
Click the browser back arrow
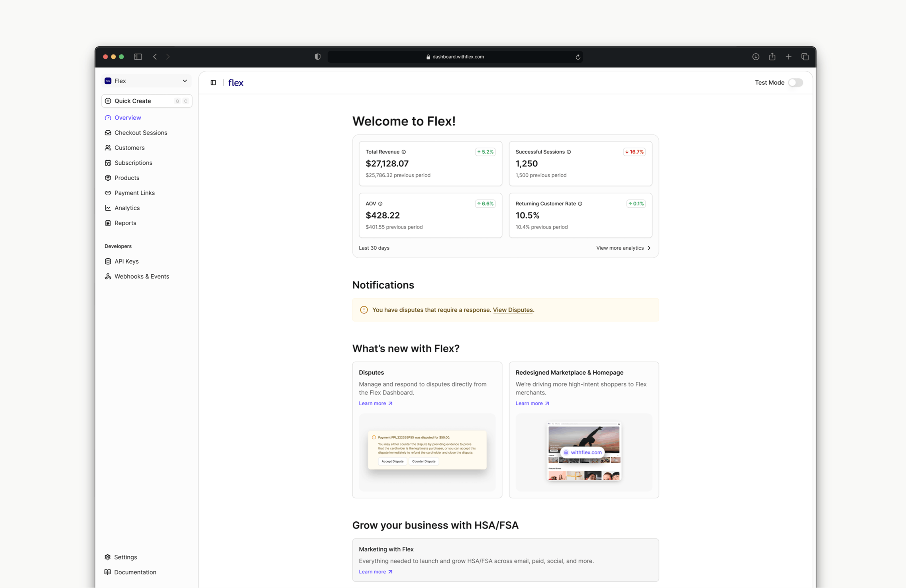[155, 57]
